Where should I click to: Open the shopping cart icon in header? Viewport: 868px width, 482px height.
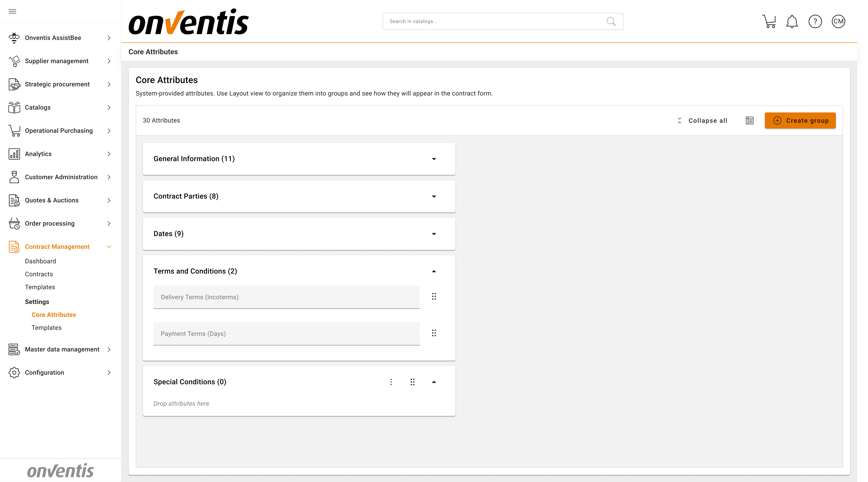coord(769,22)
